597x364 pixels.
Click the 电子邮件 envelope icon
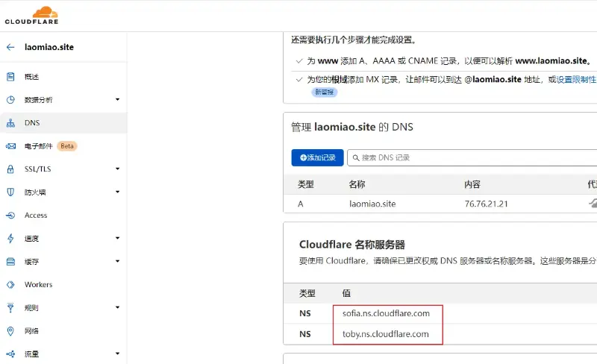[10, 146]
